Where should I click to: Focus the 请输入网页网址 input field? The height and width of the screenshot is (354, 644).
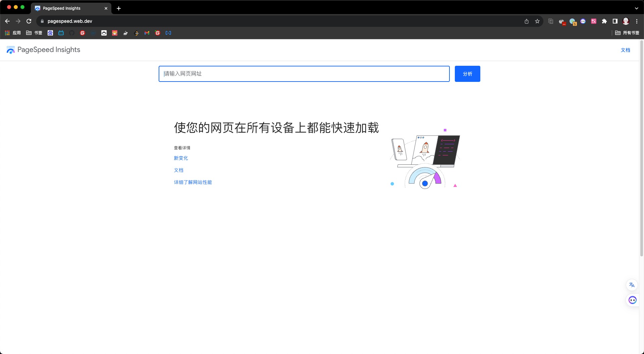tap(304, 74)
